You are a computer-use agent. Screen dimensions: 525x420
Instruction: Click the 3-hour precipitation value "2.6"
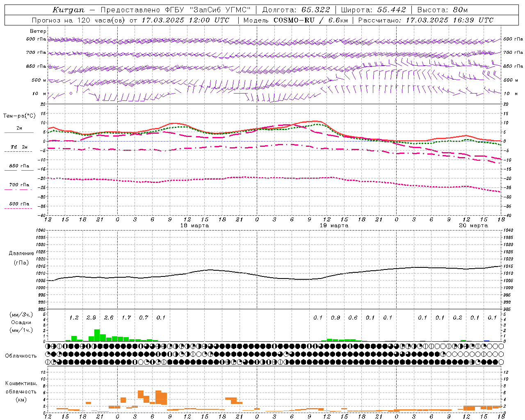click(109, 317)
